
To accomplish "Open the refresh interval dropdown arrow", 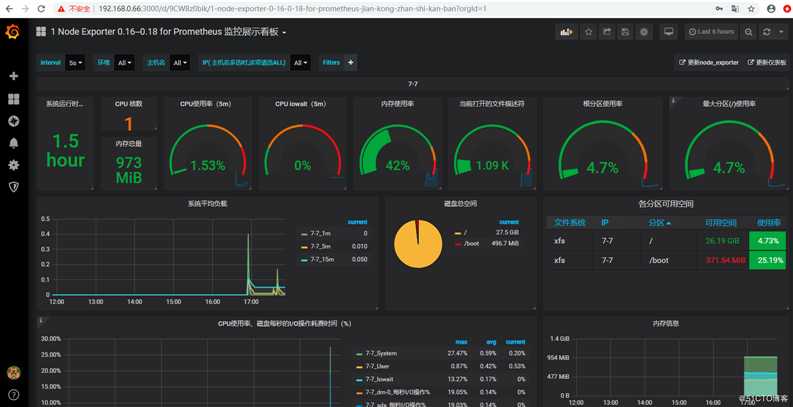I will coord(781,32).
